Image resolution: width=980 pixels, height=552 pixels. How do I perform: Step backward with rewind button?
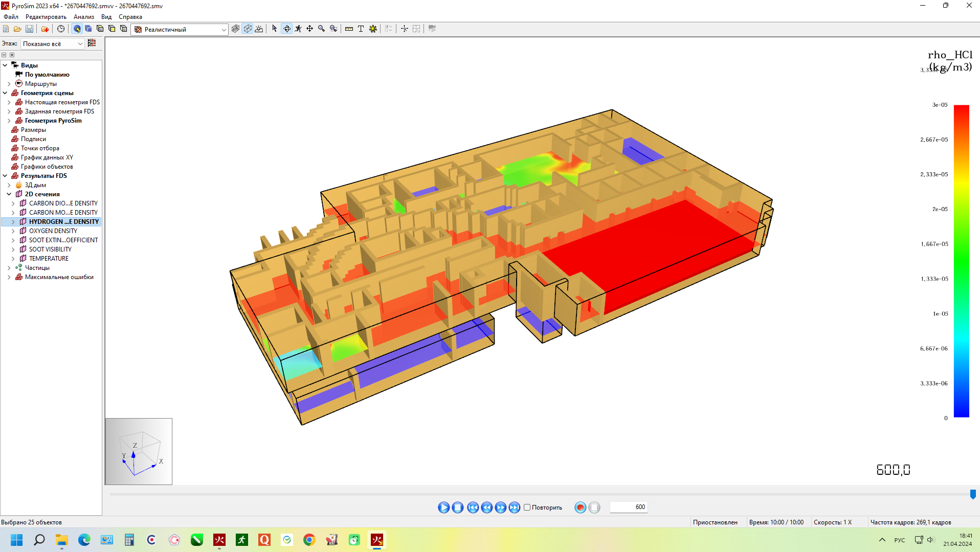[486, 508]
